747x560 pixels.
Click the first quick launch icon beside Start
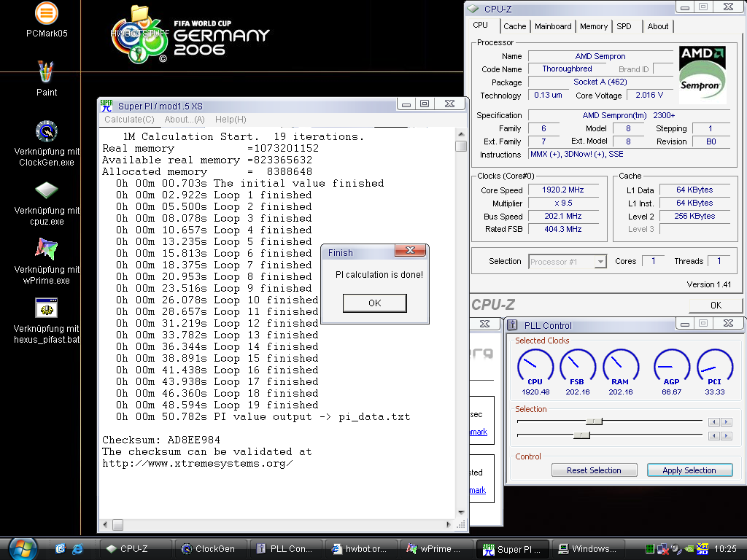coord(60,549)
